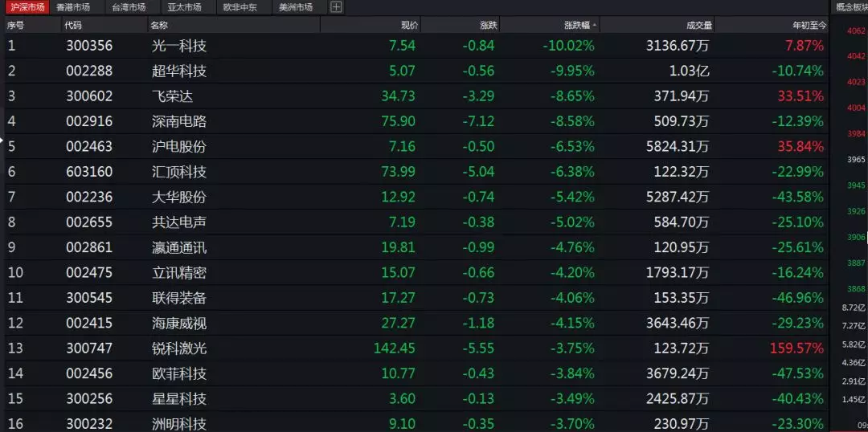Sort by the 名称 column header
The height and width of the screenshot is (432, 868).
pyautogui.click(x=159, y=25)
